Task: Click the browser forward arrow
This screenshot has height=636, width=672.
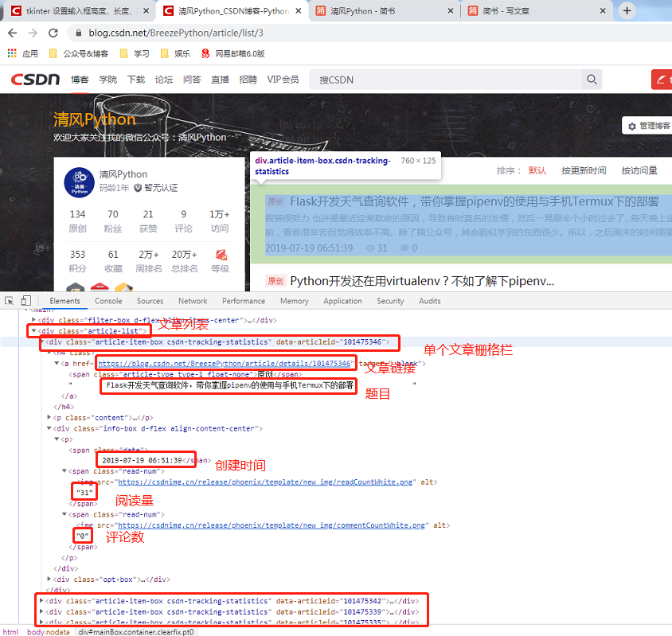Action: [x=33, y=33]
